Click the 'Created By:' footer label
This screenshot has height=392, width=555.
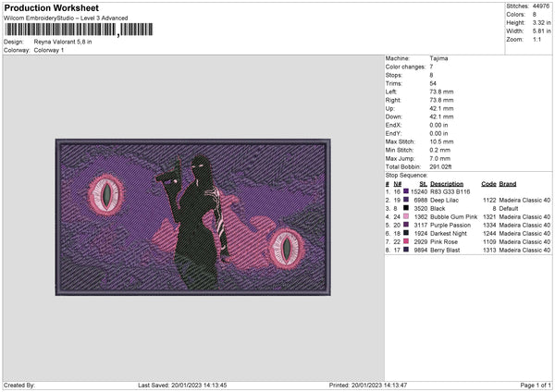coord(19,385)
